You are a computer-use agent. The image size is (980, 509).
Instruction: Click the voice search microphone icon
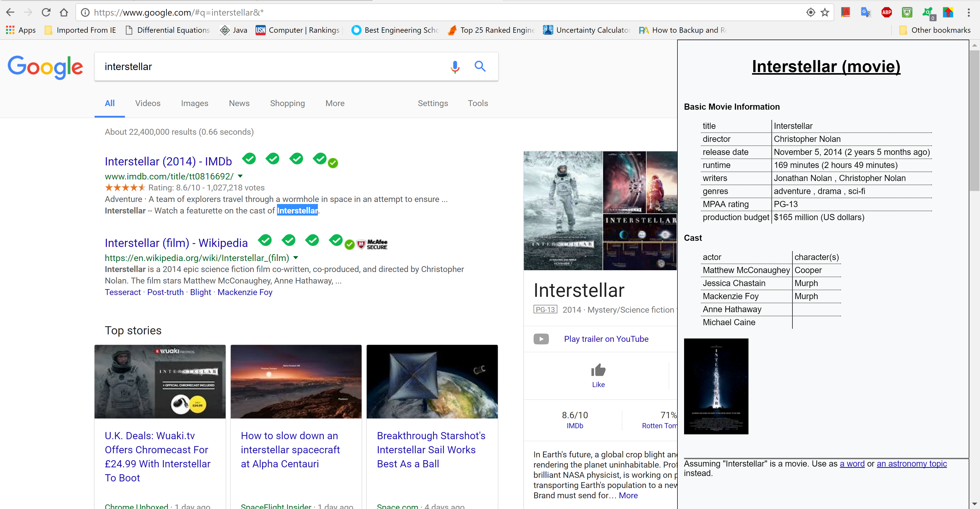tap(455, 67)
